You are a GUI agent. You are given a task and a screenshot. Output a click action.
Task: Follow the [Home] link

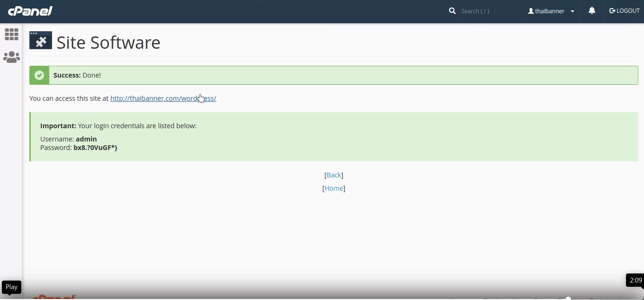333,188
